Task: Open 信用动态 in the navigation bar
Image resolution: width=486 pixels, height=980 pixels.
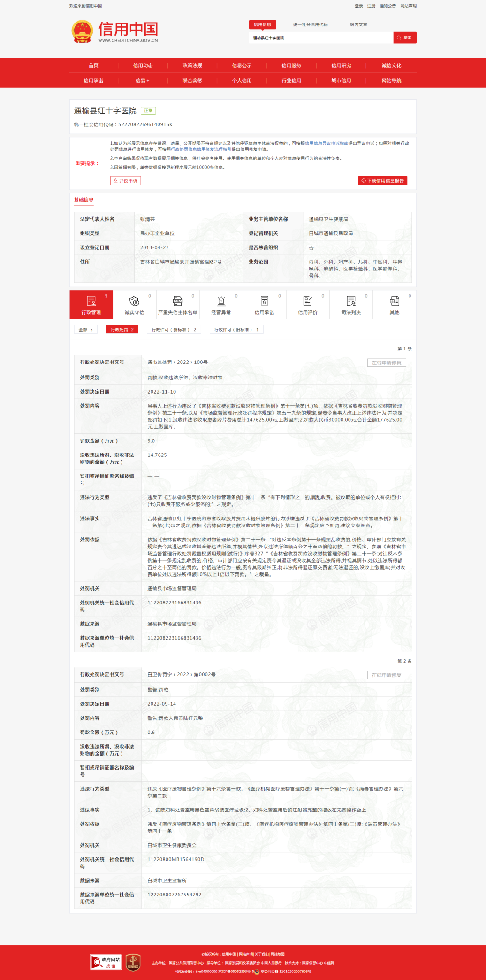Action: click(x=143, y=66)
